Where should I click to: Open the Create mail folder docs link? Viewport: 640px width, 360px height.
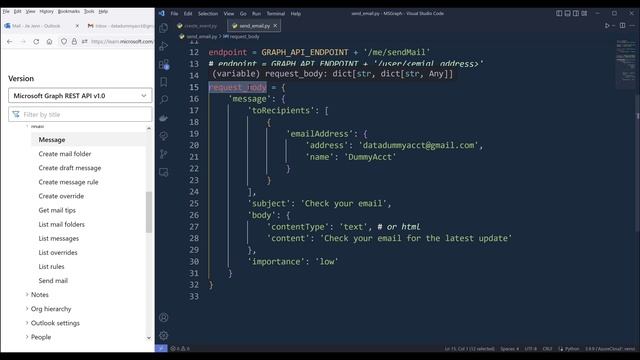pyautogui.click(x=65, y=154)
